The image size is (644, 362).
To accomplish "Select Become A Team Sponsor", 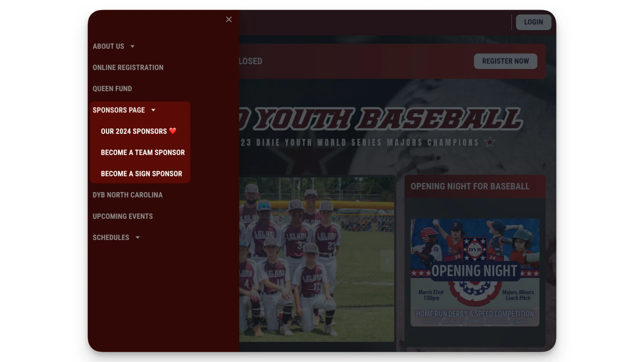I will point(143,152).
